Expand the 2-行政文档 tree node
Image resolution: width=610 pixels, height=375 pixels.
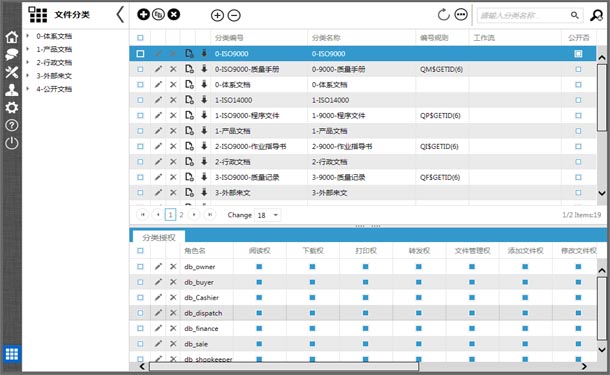[x=28, y=62]
